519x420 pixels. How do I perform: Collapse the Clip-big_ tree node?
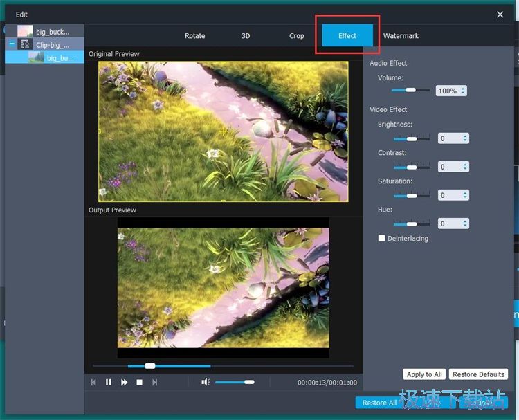pos(12,44)
